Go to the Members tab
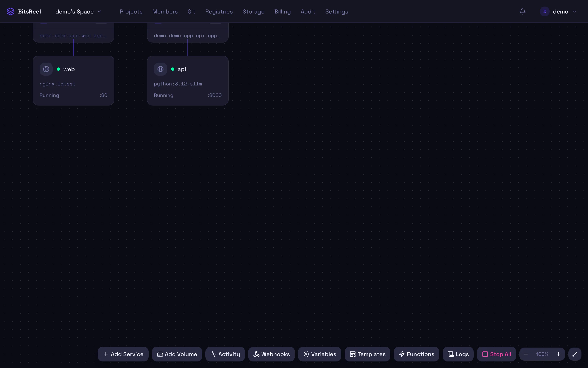Viewport: 588px width, 368px height. click(165, 11)
